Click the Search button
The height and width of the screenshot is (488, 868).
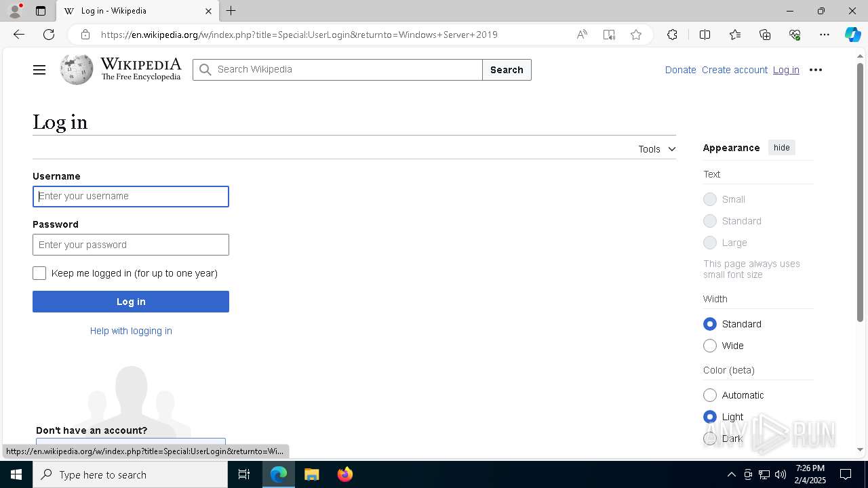(x=507, y=70)
